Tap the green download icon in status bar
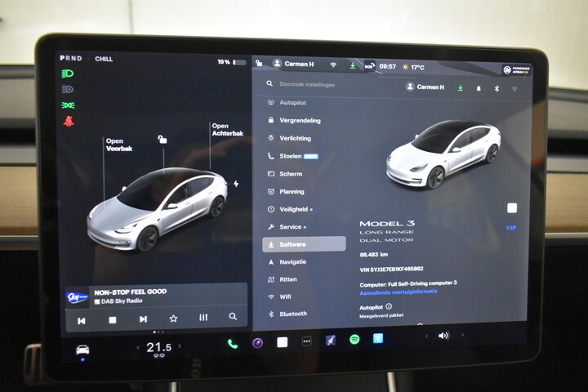588x392 pixels. click(x=353, y=65)
